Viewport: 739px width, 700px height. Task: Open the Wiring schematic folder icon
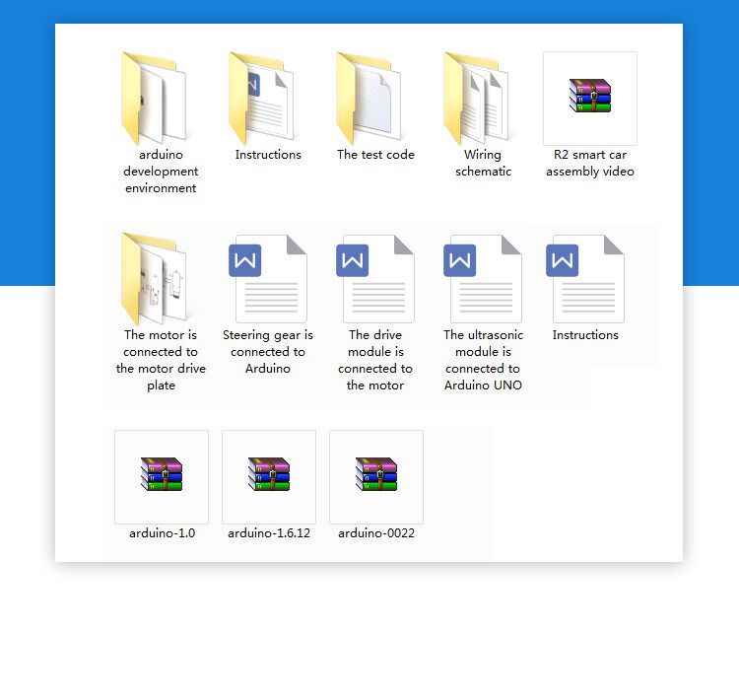477,99
